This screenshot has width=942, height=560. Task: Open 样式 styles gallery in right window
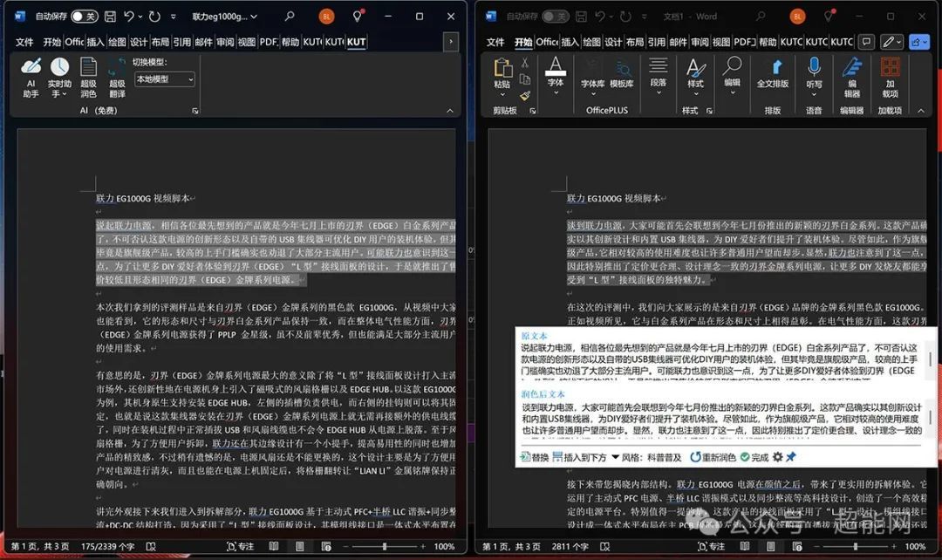(696, 77)
